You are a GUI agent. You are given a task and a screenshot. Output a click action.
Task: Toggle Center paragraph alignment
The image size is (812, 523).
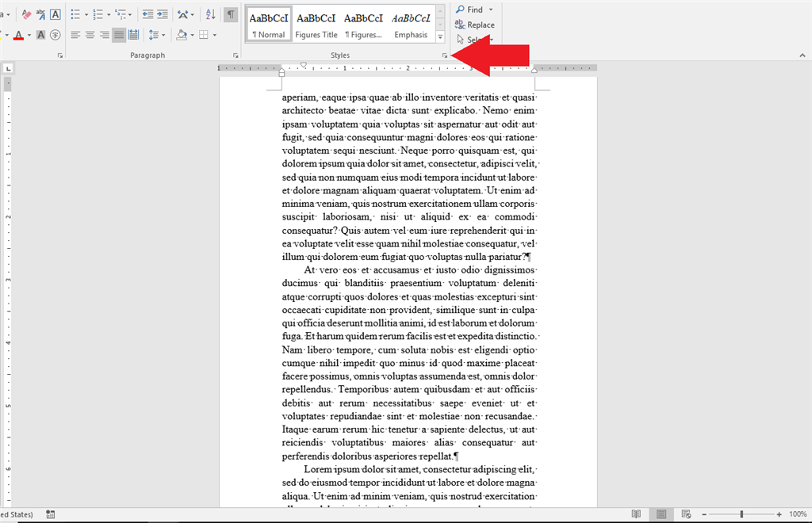(x=90, y=35)
